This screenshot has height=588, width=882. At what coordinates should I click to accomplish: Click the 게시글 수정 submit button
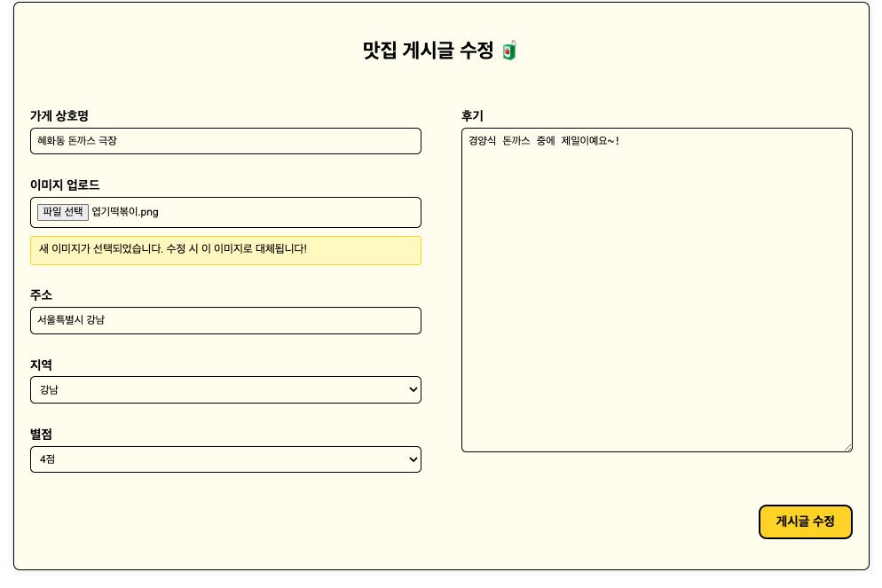pyautogui.click(x=805, y=521)
